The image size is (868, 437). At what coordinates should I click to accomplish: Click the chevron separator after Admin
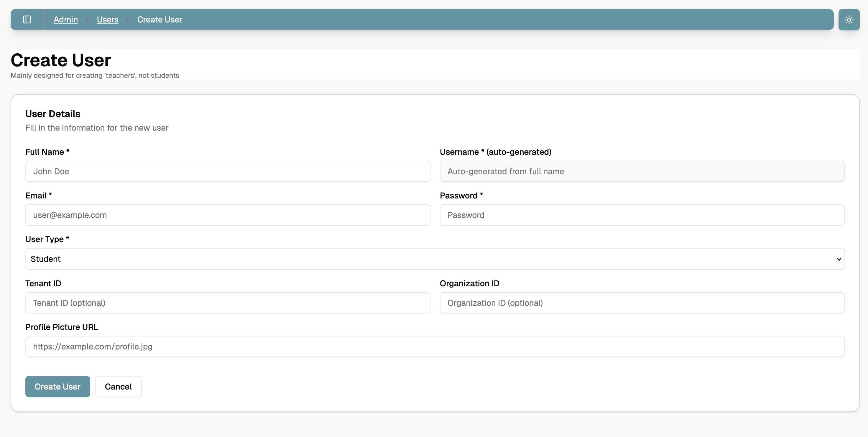(87, 19)
